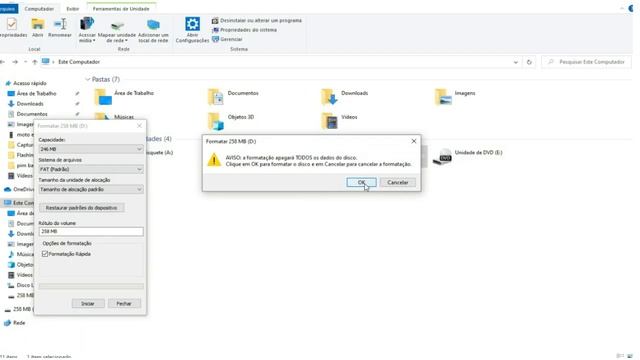The image size is (640, 360).
Task: Toggle the Formatação Rápida checkbox
Action: (x=45, y=254)
